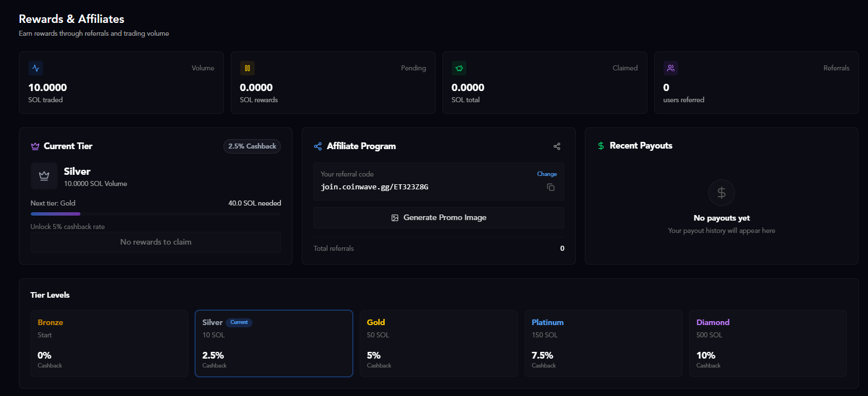Screen dimensions: 868x396
Task: Select the crown icon beside Current Tier
Action: pyautogui.click(x=35, y=146)
